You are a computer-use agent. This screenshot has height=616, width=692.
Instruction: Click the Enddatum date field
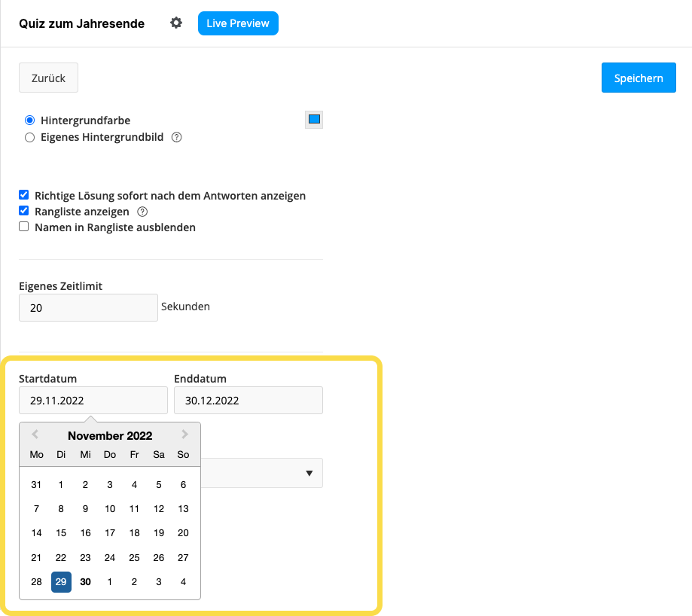point(248,400)
